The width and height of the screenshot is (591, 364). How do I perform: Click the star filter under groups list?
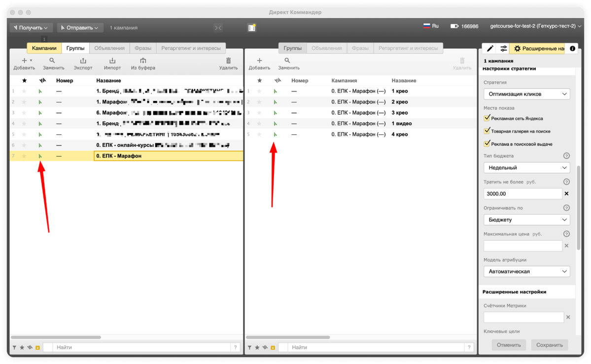(257, 347)
